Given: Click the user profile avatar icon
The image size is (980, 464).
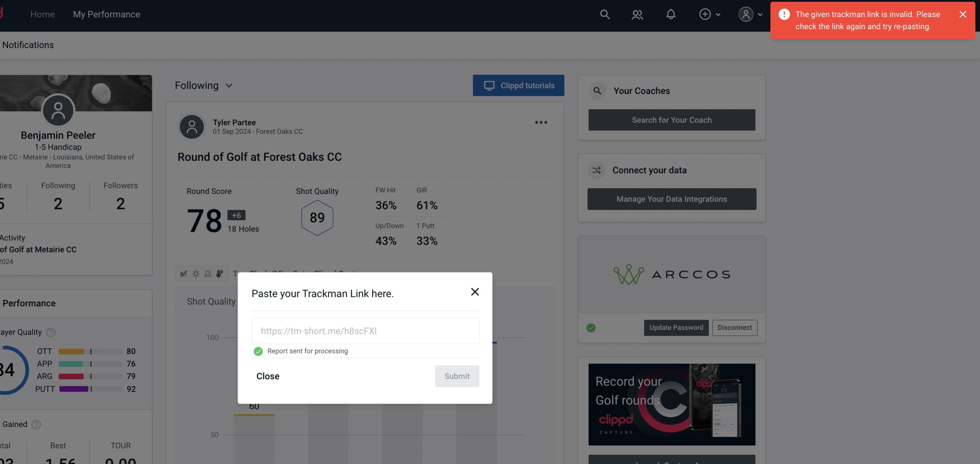Looking at the screenshot, I should (x=746, y=14).
